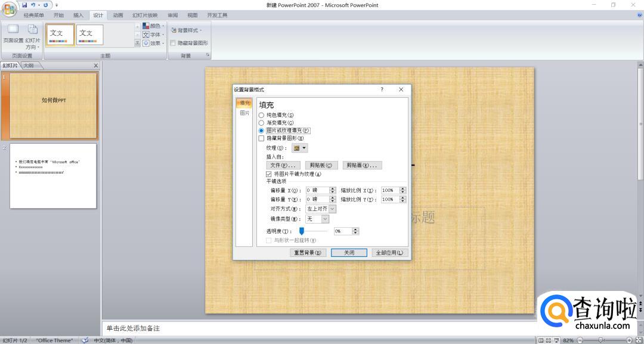
Task: Select the 渐变填充 gradient fill radio
Action: click(x=261, y=123)
